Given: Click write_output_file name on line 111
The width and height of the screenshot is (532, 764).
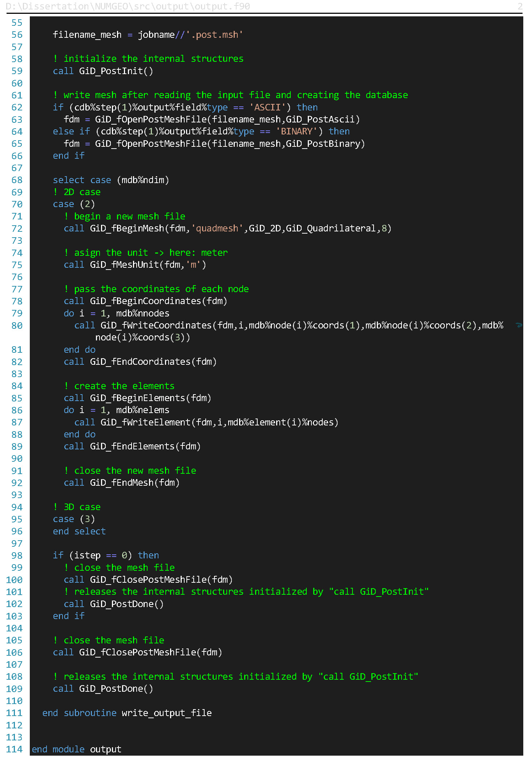Looking at the screenshot, I should click(x=166, y=713).
